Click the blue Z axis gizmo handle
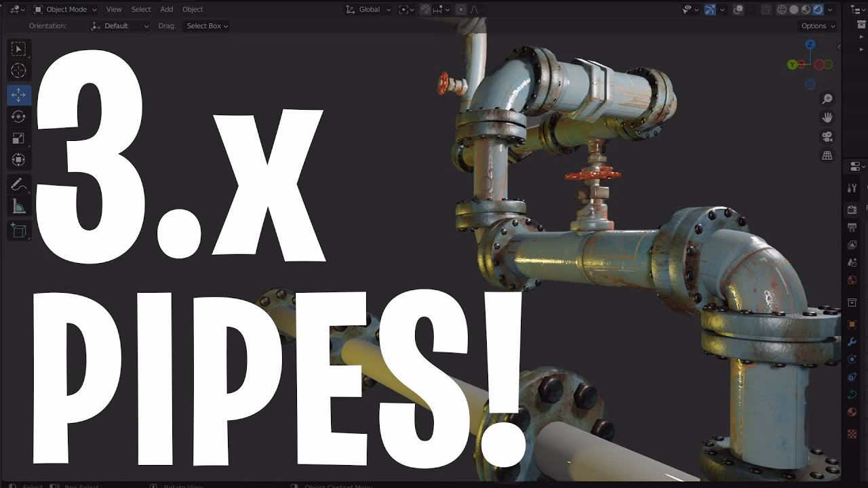The image size is (868, 488). pos(810,44)
